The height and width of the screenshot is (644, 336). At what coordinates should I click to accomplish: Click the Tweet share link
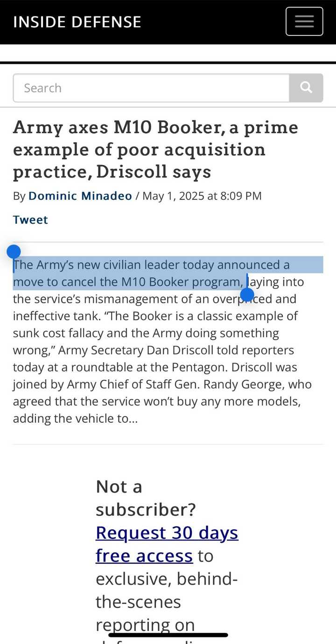(30, 219)
